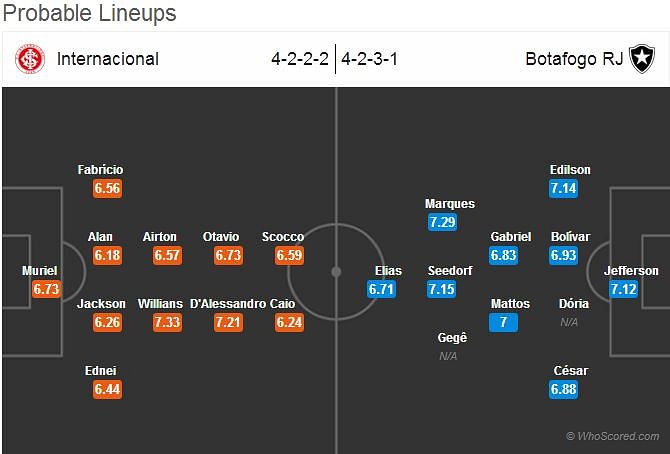Select the 4-2-2-2 formation label
Image resolution: width=670 pixels, height=454 pixels.
[300, 59]
